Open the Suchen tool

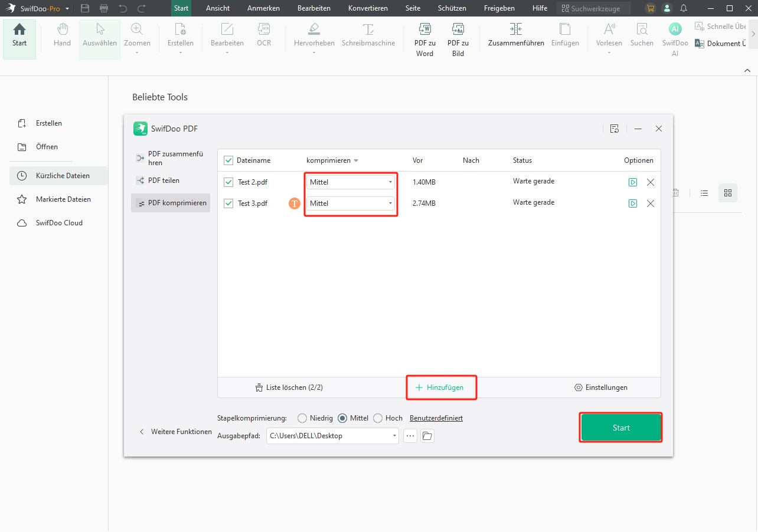[642, 35]
